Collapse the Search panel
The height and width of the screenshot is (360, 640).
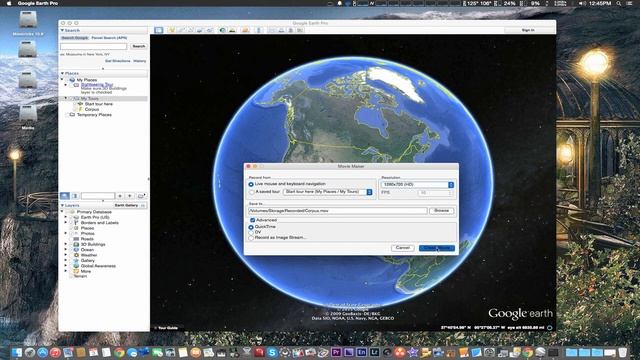(x=62, y=30)
